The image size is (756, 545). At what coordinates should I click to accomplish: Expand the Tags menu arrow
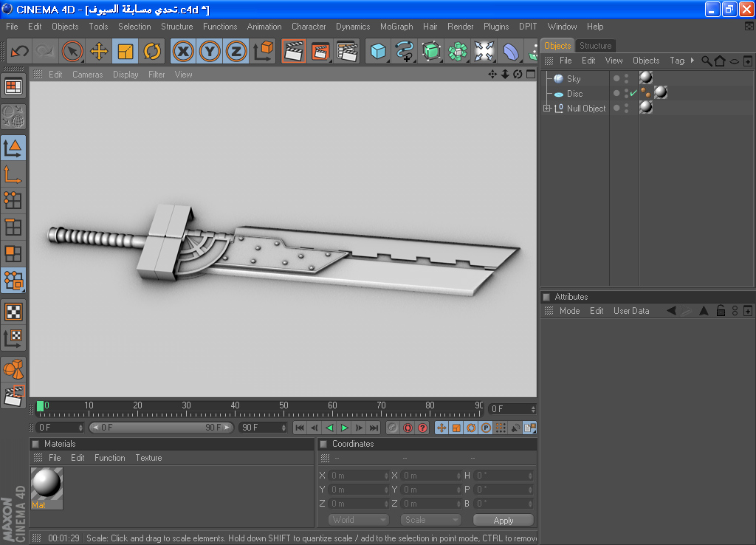point(693,61)
